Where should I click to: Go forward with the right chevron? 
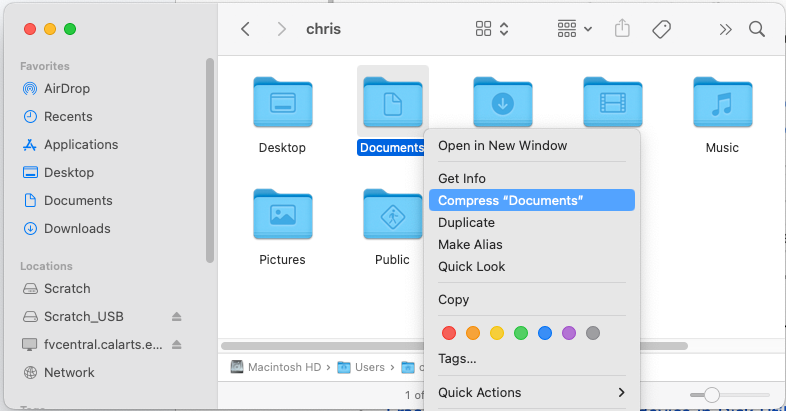282,29
